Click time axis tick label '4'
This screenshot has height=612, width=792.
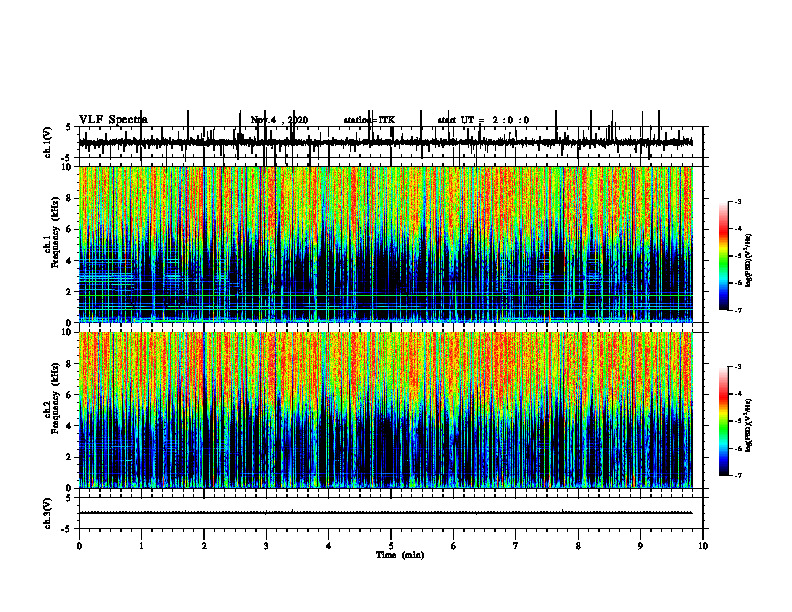click(329, 546)
